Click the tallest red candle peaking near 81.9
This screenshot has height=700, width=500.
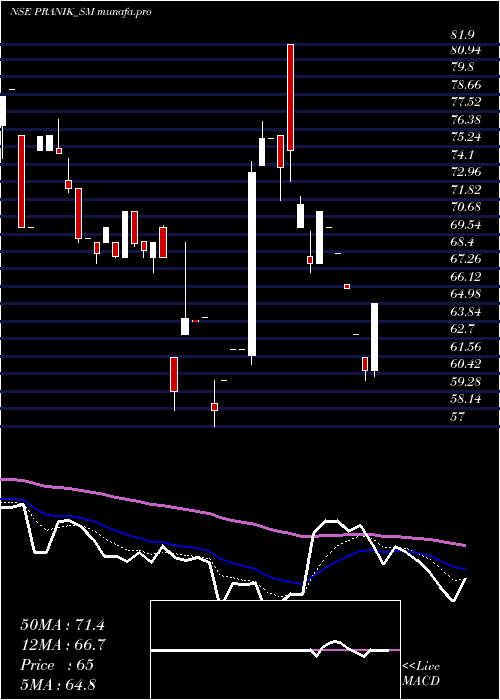tap(290, 97)
